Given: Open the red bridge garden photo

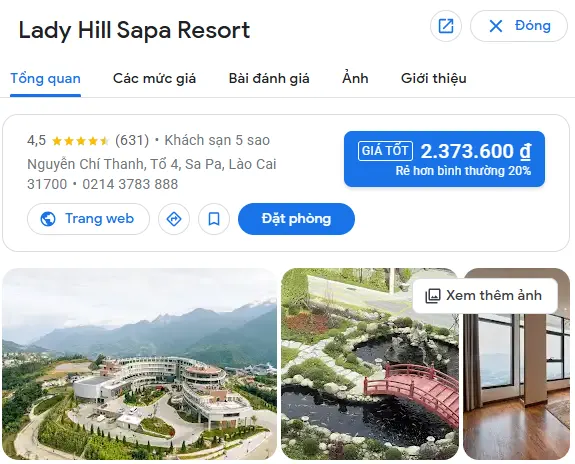Looking at the screenshot, I should (370, 364).
